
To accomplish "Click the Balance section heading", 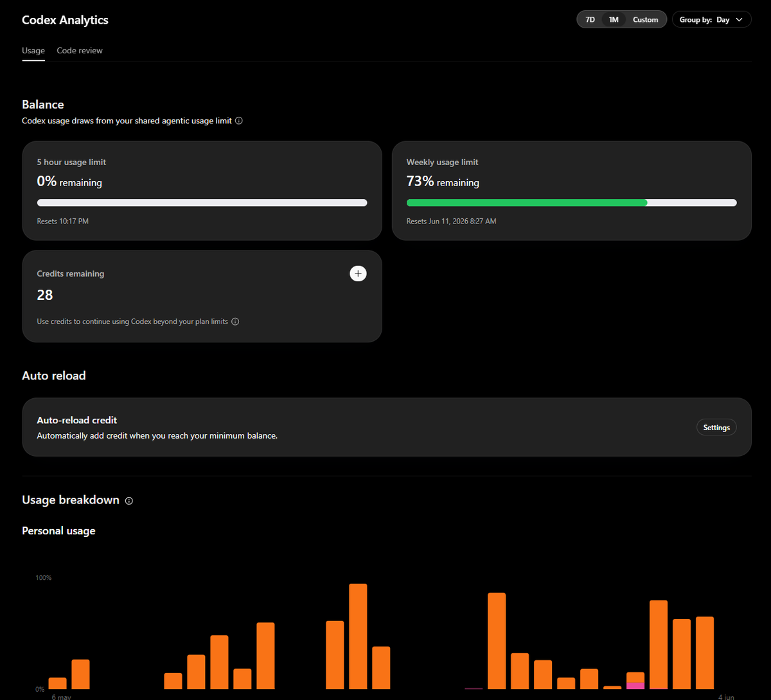I will (x=43, y=105).
